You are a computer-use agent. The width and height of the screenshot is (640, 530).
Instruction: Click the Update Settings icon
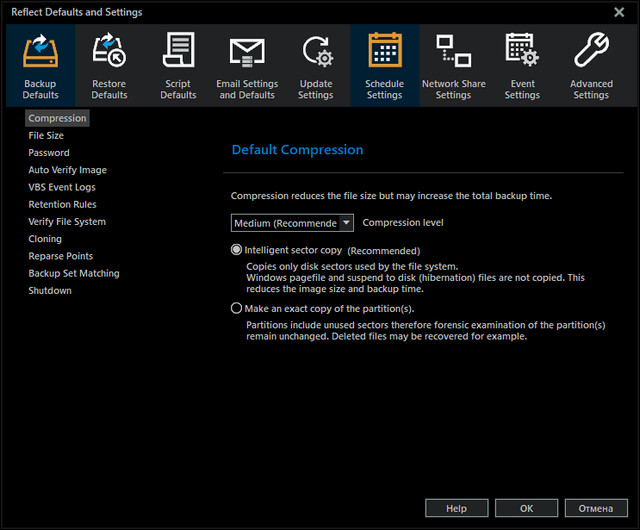[x=316, y=52]
